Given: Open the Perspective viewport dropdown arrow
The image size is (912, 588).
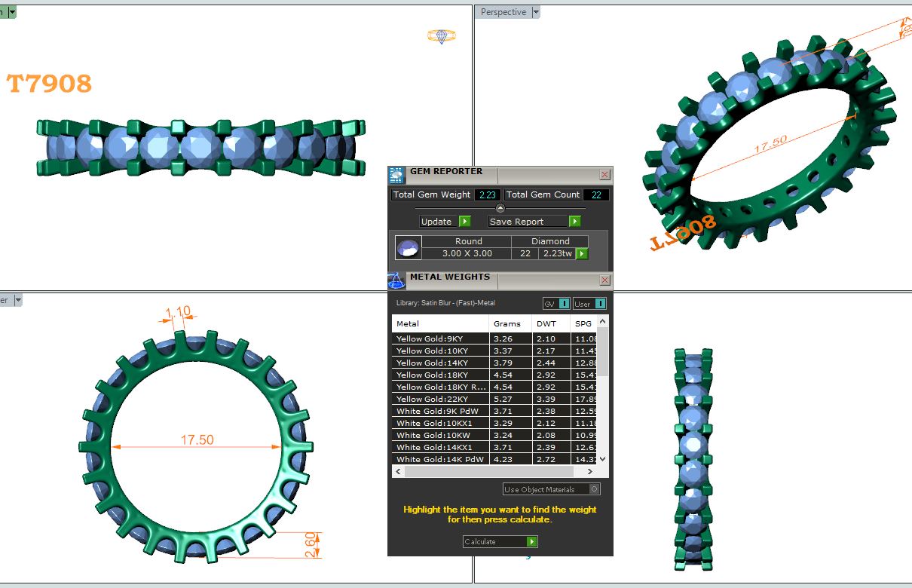Looking at the screenshot, I should click(536, 12).
